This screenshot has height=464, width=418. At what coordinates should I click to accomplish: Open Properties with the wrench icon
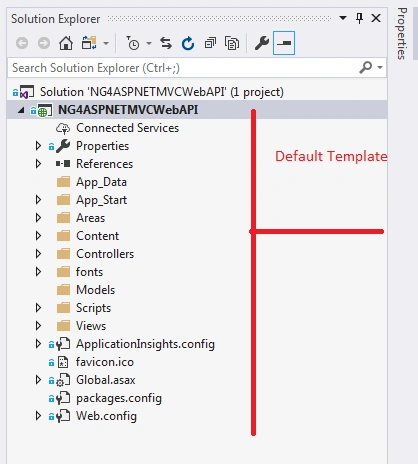[262, 43]
